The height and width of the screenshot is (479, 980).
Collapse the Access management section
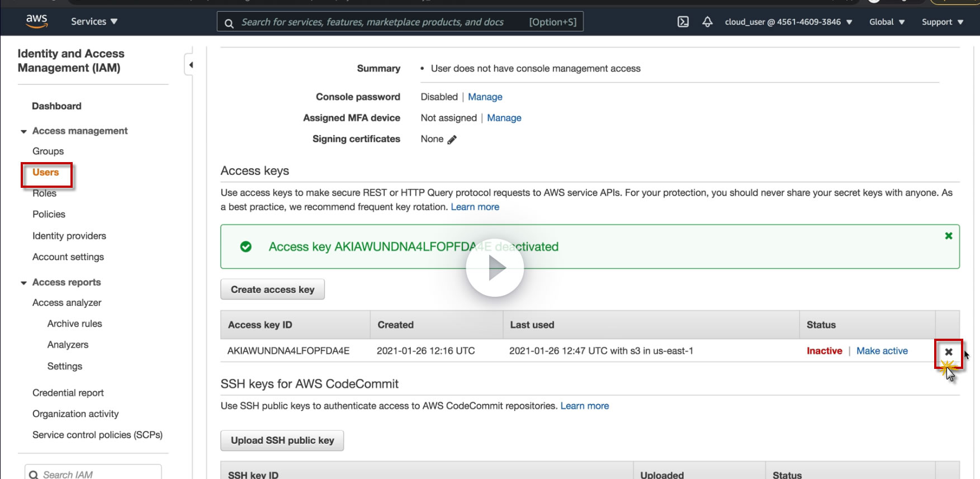click(23, 131)
